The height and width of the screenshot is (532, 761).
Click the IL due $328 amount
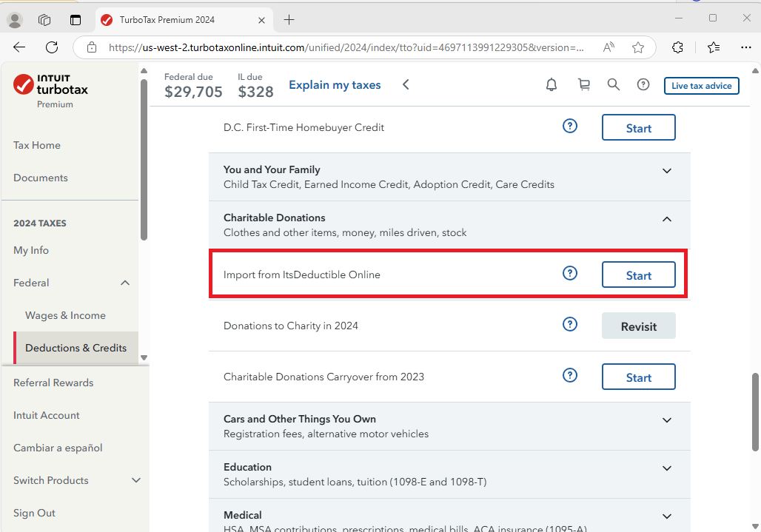(x=255, y=91)
